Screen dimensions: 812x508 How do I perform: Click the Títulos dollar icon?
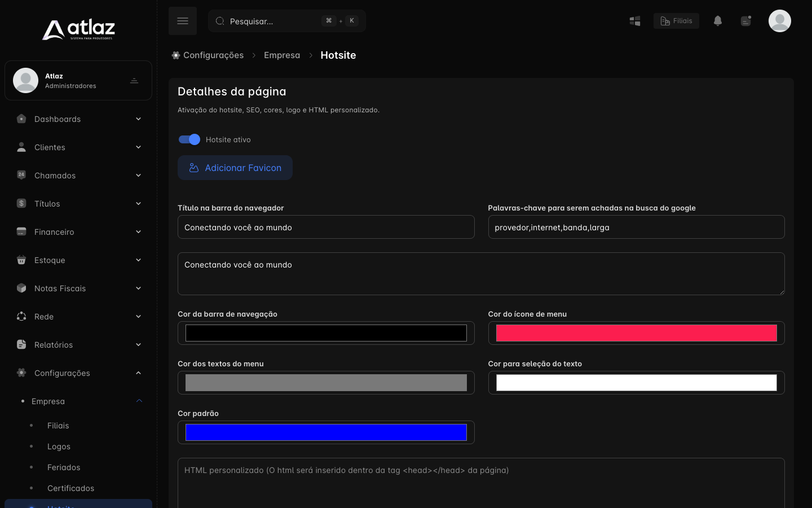click(x=21, y=203)
